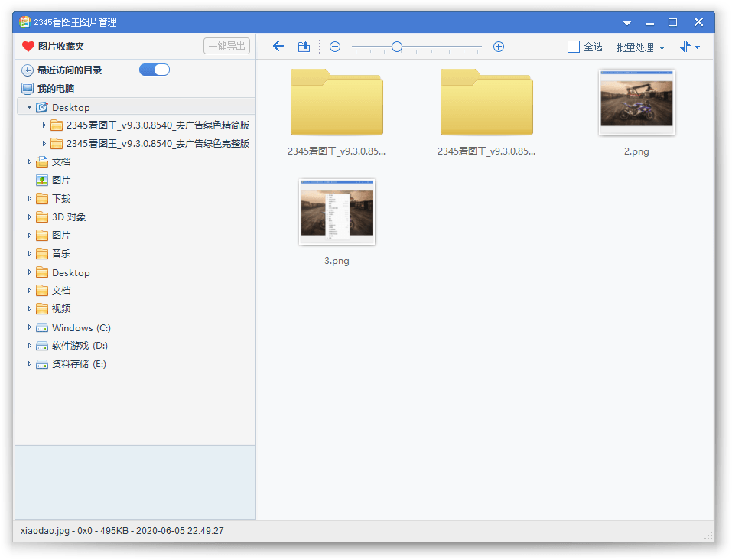Click the 2345看图王 app logo in title bar
Screen dimensions: 732x560
tap(24, 22)
